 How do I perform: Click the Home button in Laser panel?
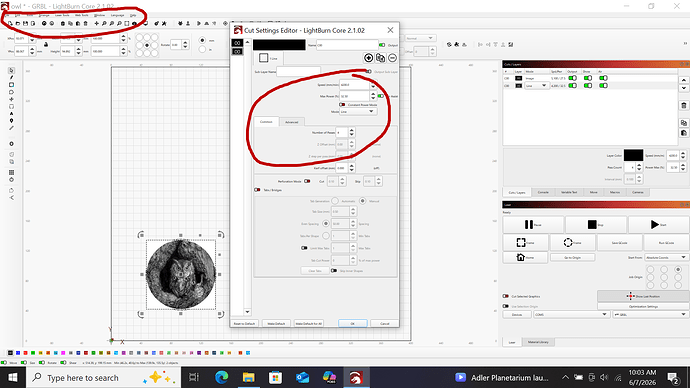click(525, 257)
